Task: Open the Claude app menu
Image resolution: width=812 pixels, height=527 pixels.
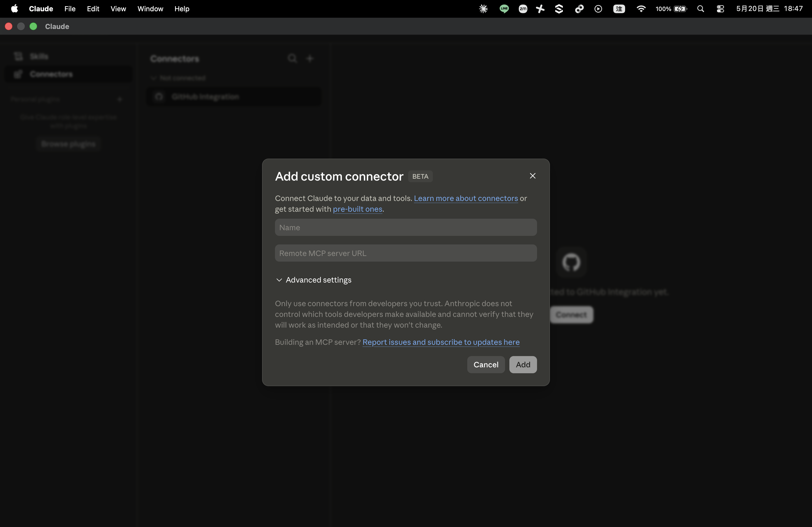Action: (x=41, y=9)
